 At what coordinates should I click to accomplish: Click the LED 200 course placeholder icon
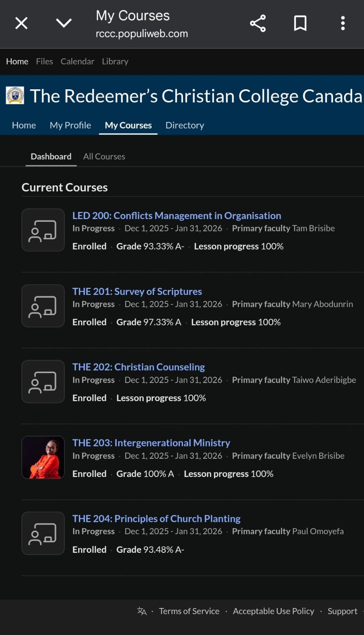pyautogui.click(x=43, y=230)
